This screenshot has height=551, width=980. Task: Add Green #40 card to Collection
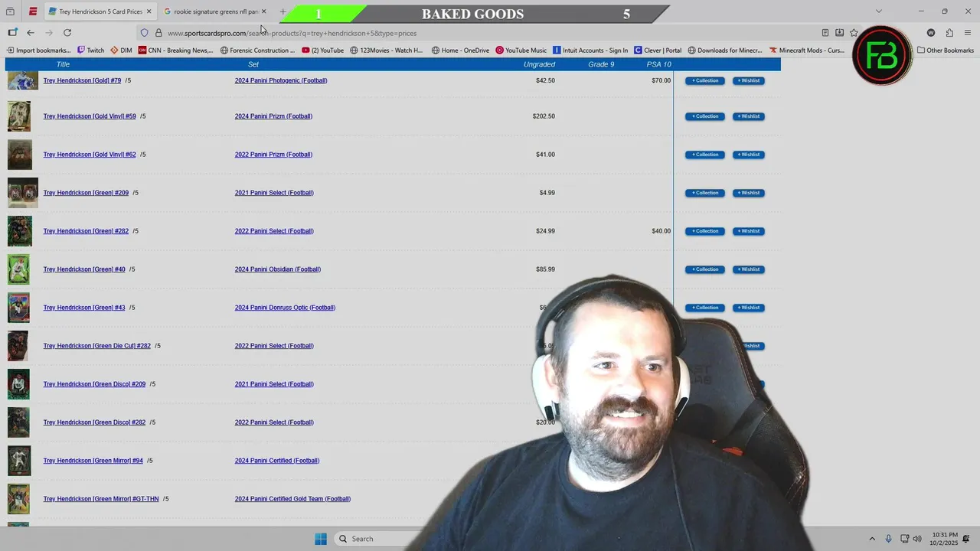coord(705,269)
